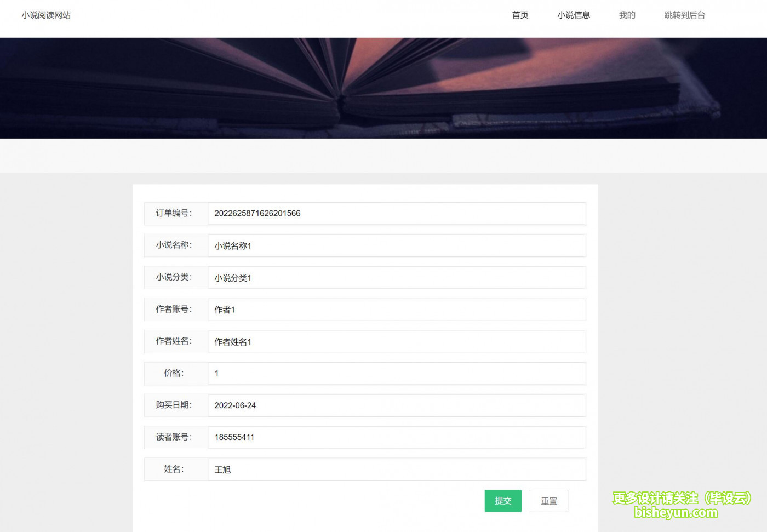Open the 购买日期 date field
Image resolution: width=767 pixels, height=532 pixels.
point(397,405)
